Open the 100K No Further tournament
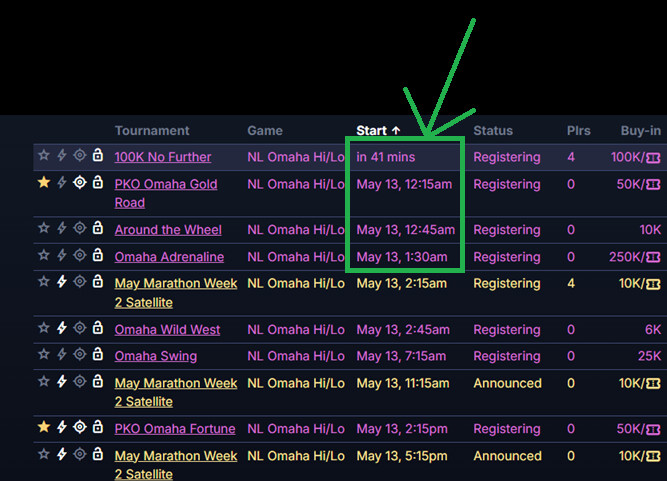The image size is (667, 481). [163, 157]
